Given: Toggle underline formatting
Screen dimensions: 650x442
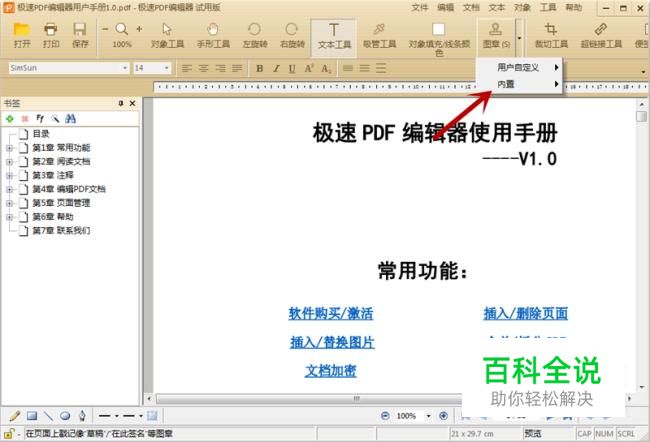Looking at the screenshot, I should coord(292,68).
